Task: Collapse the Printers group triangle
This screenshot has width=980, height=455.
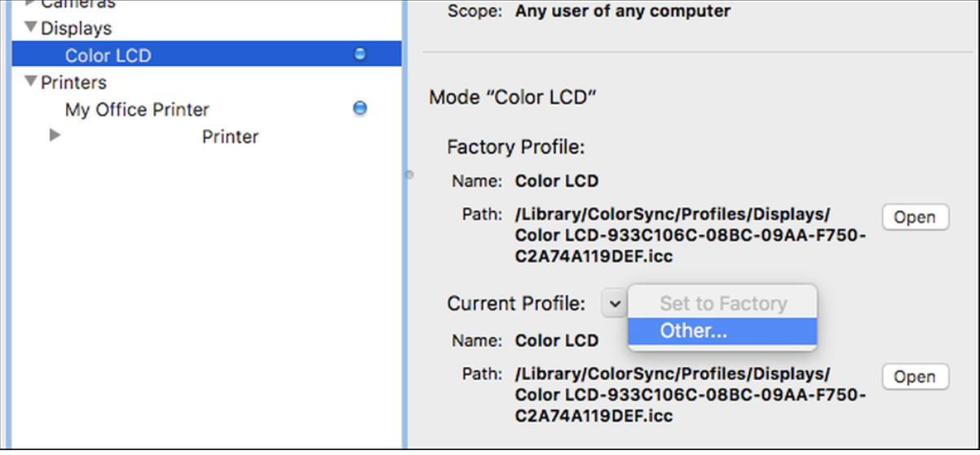Action: (x=31, y=82)
